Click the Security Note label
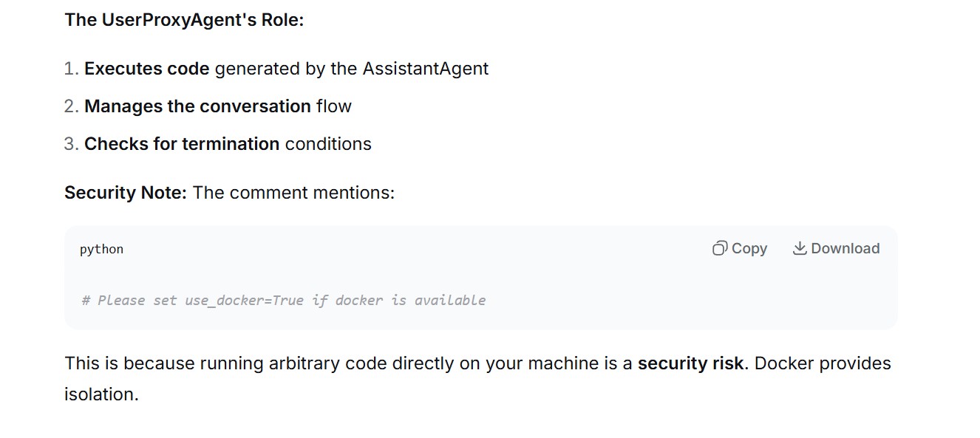 click(126, 193)
